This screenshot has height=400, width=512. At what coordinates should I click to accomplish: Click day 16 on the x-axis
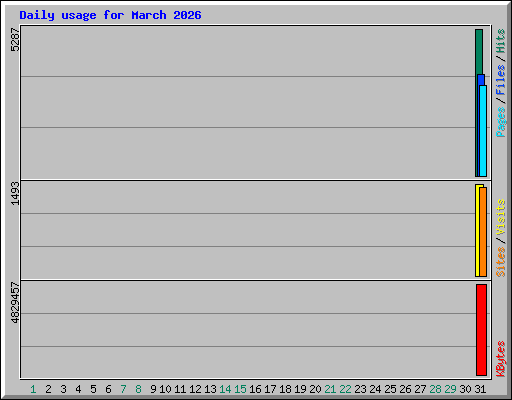point(255,389)
